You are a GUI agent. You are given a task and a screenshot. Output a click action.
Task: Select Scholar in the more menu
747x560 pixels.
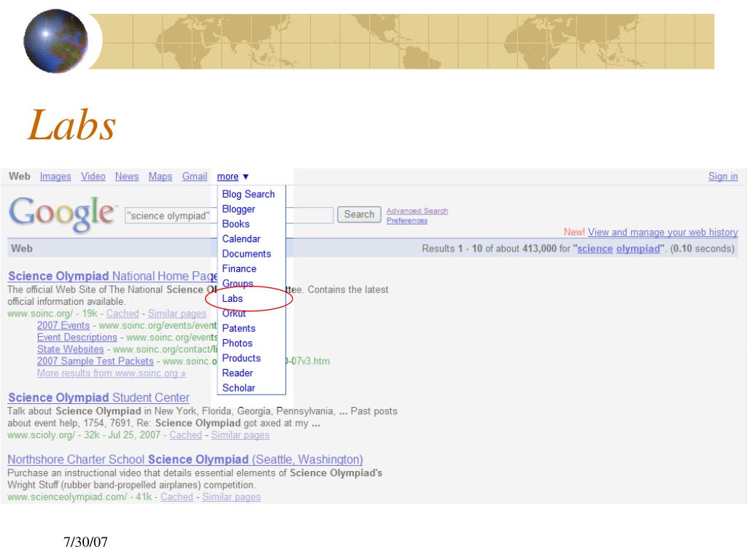(x=239, y=388)
